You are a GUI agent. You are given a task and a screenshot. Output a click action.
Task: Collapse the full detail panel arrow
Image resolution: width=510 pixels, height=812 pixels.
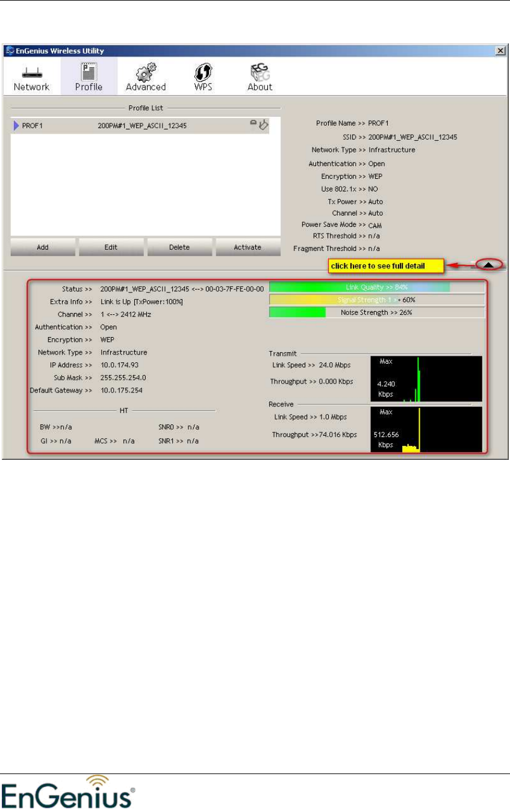pyautogui.click(x=490, y=264)
